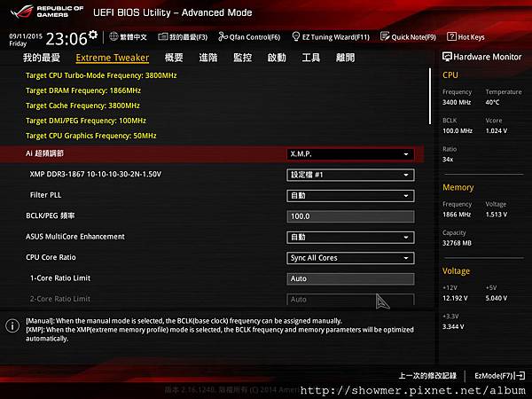Click the Hardware Monitor screen icon
The image size is (532, 399).
tap(447, 57)
